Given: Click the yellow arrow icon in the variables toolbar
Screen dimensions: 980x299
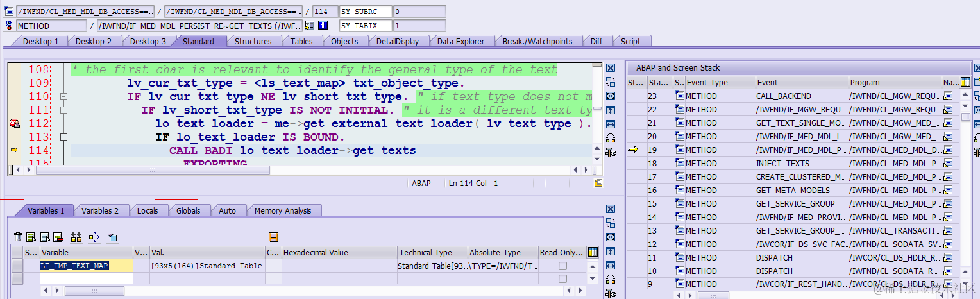Looking at the screenshot, I should pyautogui.click(x=94, y=237).
